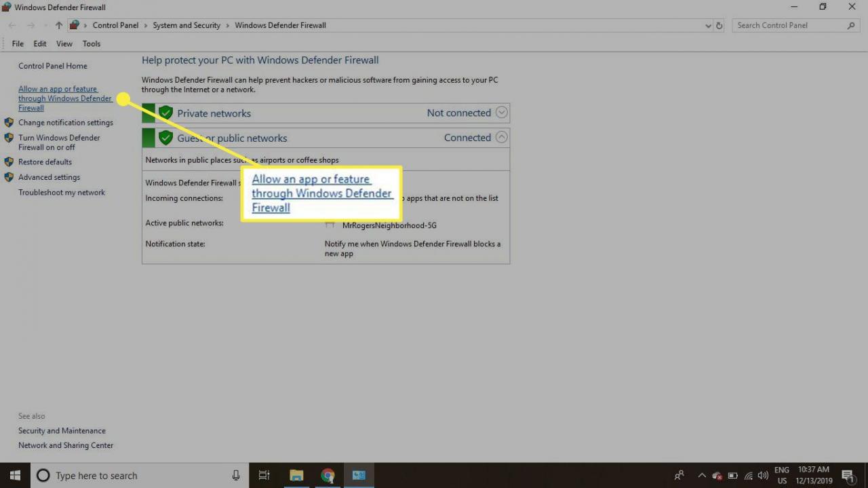This screenshot has height=488, width=868.
Task: Select Windows Defender Firewall breadcrumb
Action: [x=280, y=25]
